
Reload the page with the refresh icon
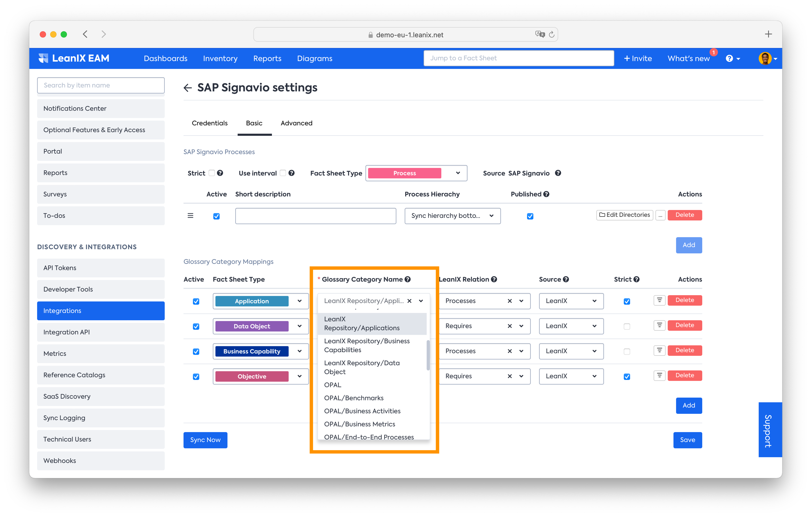(552, 34)
